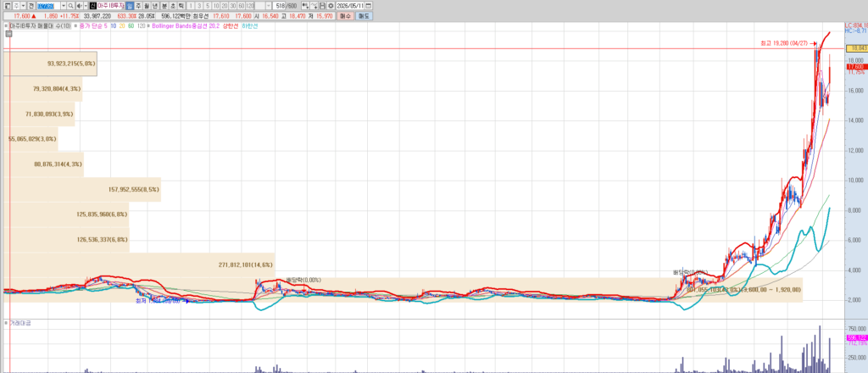Click the 최우선 quote label
The width and height of the screenshot is (868, 373).
[200, 16]
